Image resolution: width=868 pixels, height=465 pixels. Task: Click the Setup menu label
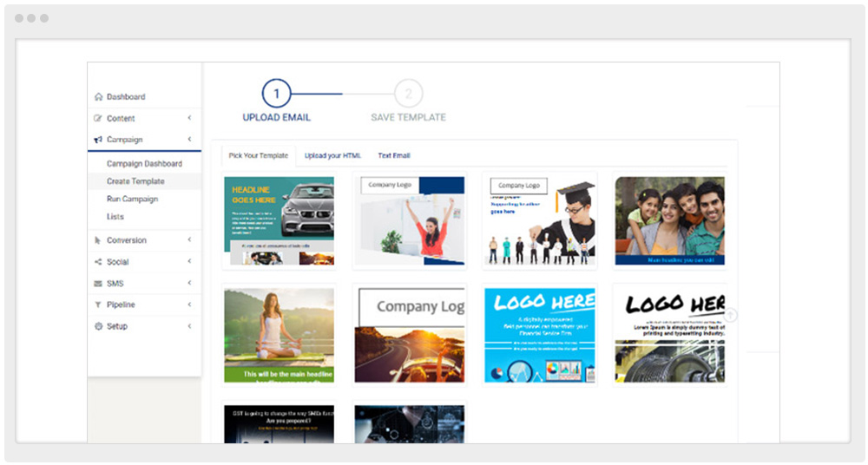pyautogui.click(x=117, y=326)
